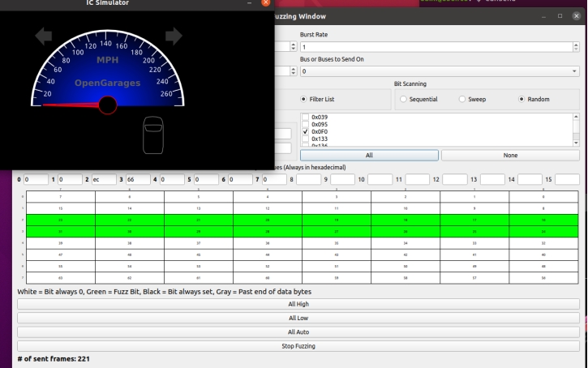The width and height of the screenshot is (588, 368).
Task: Click the None button under the ID list
Action: pyautogui.click(x=510, y=155)
